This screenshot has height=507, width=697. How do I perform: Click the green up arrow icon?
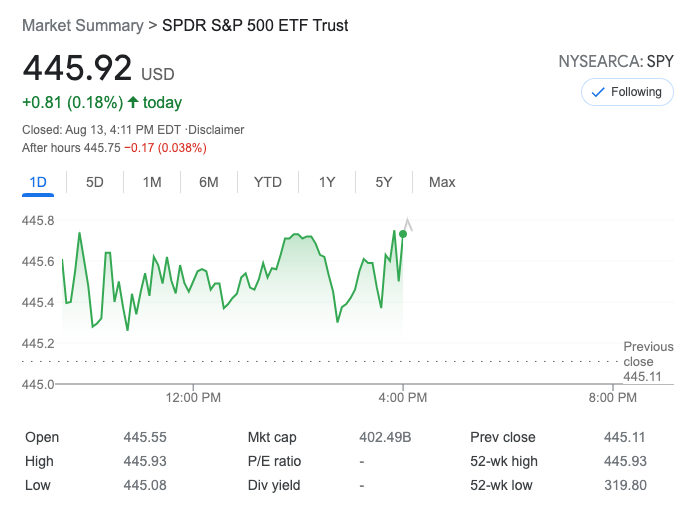133,102
